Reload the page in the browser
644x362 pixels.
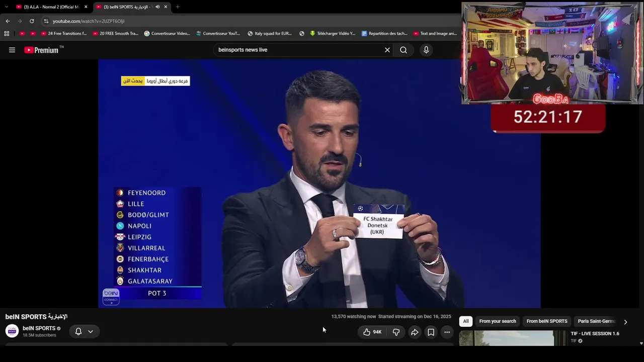[x=32, y=21]
